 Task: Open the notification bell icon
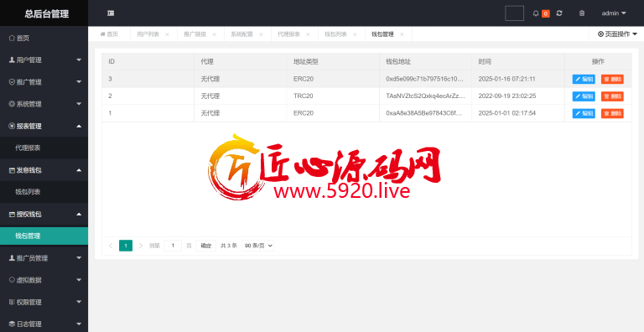tap(536, 13)
